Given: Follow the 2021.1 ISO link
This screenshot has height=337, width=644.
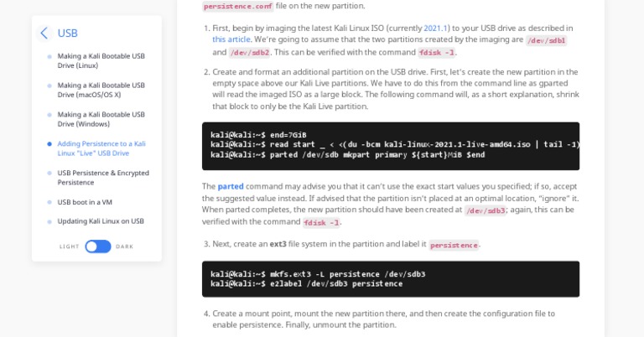Looking at the screenshot, I should (436, 29).
